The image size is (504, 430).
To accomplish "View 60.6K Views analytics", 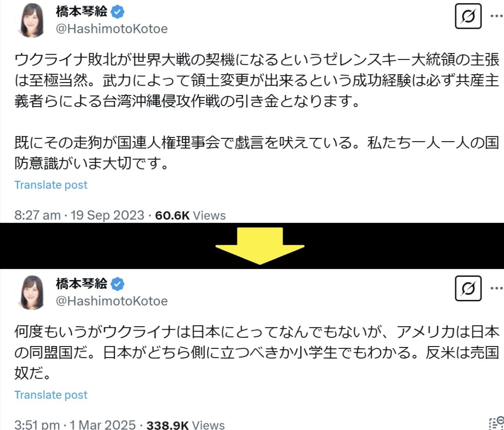I will 190,215.
